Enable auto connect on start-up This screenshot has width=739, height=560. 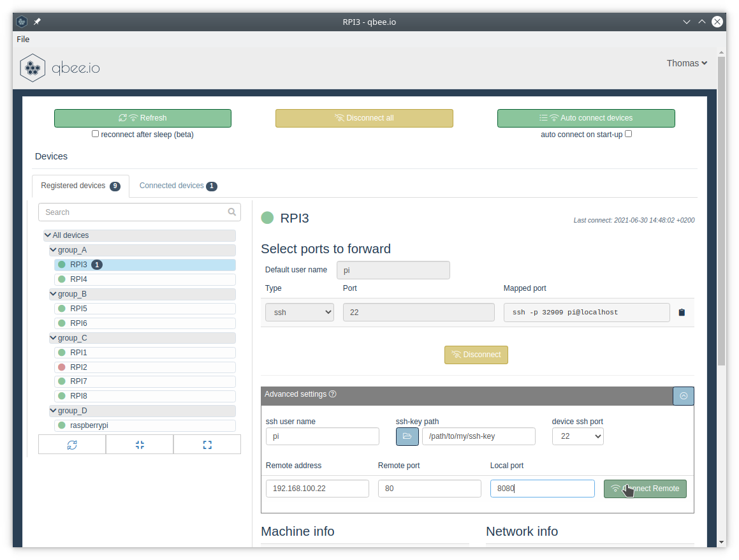(x=628, y=134)
